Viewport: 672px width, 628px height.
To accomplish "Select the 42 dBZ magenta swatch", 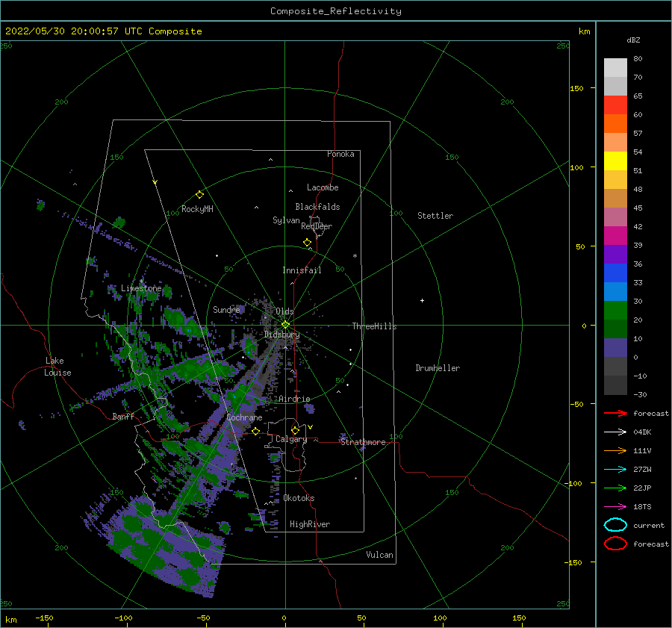I will [x=615, y=235].
